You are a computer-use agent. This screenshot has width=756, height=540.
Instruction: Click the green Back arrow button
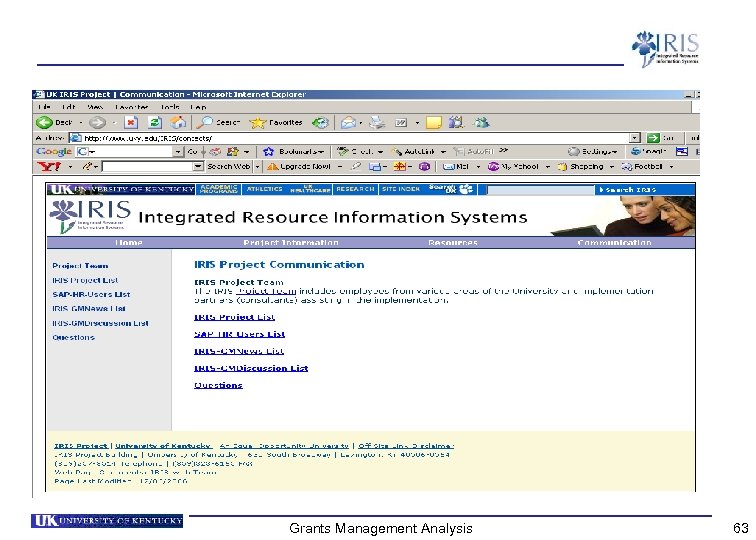(44, 122)
